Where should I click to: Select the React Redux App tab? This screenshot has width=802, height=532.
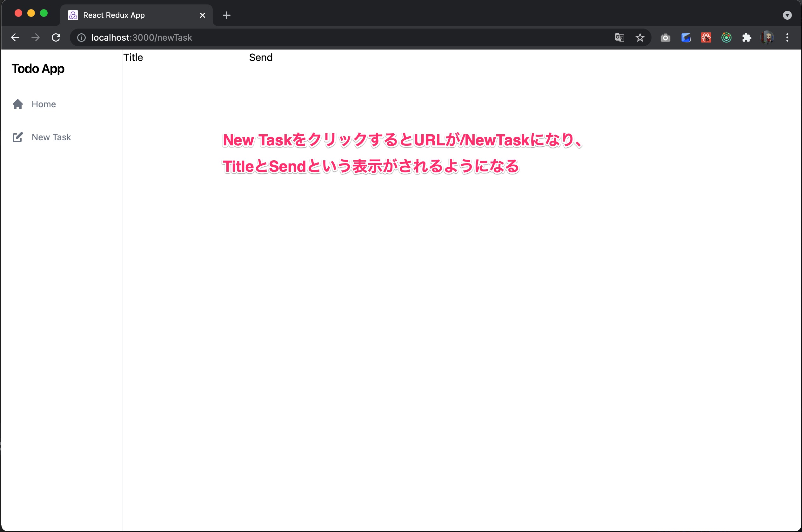pyautogui.click(x=137, y=15)
